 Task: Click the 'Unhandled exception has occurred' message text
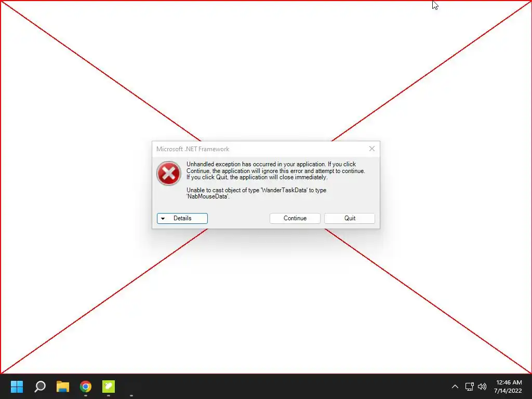275,170
